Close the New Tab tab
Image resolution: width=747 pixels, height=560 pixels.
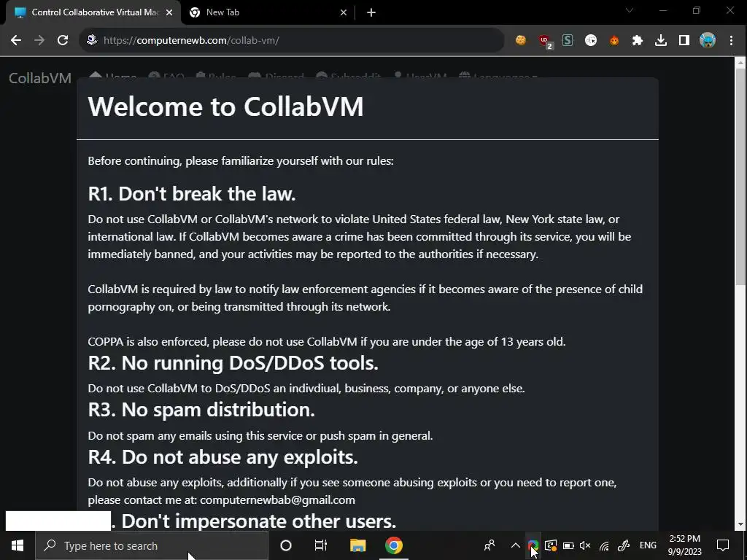[344, 13]
